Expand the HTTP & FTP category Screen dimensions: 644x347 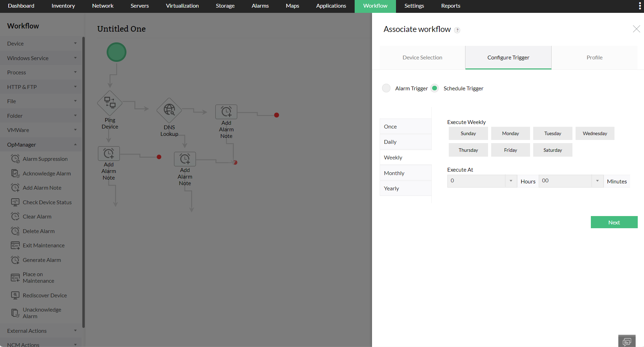(41, 87)
